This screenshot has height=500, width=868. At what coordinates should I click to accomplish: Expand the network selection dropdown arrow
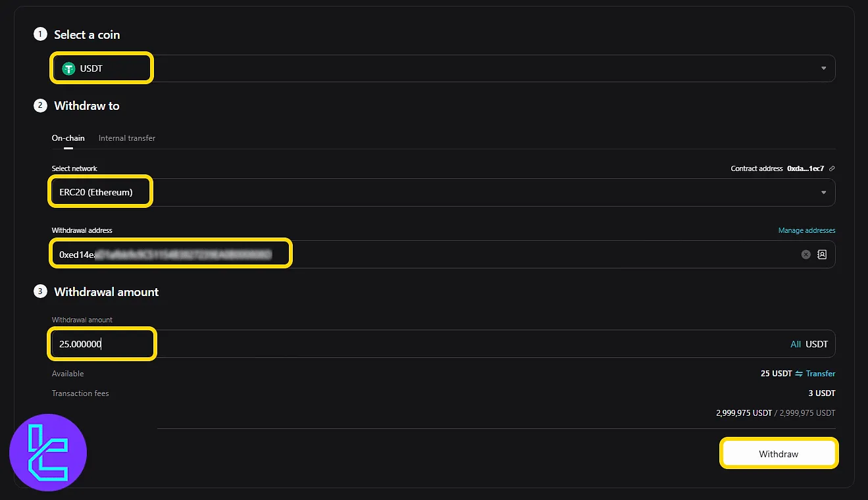pos(823,192)
